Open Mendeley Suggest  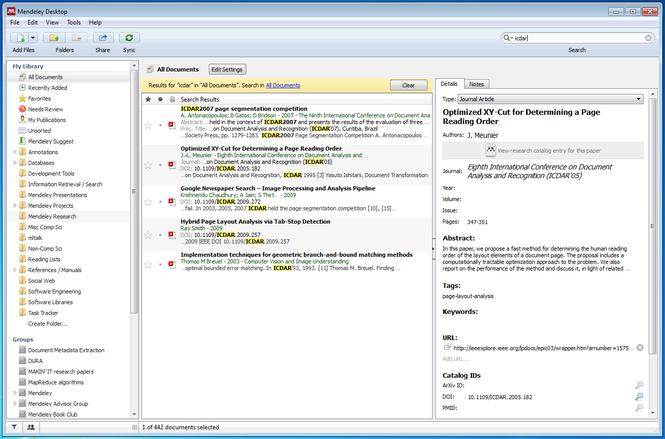(x=50, y=141)
